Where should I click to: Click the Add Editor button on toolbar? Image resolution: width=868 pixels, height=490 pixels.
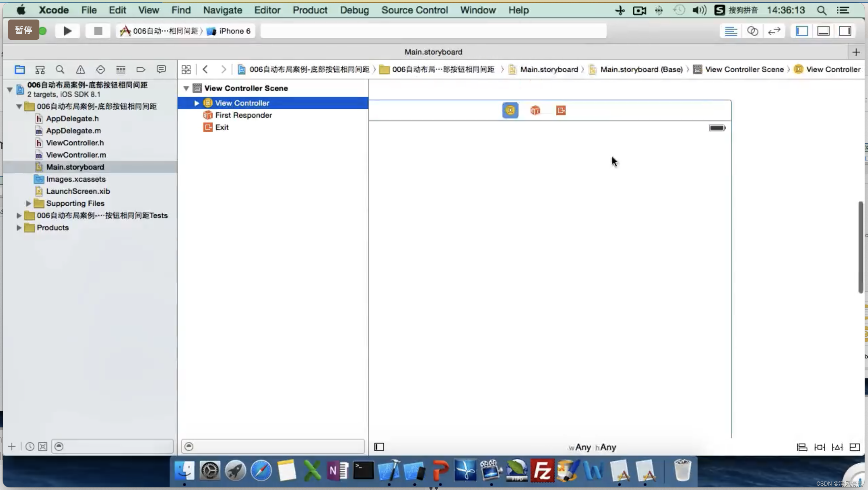[x=857, y=52]
